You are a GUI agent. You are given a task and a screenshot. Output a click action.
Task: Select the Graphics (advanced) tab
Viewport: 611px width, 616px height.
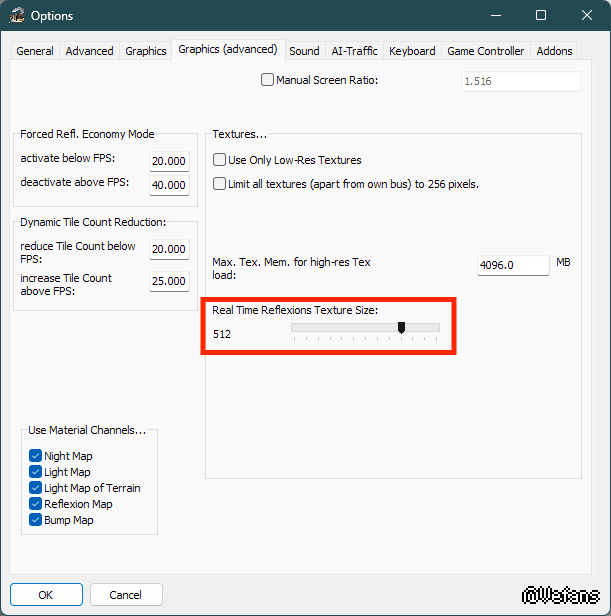[x=228, y=50]
